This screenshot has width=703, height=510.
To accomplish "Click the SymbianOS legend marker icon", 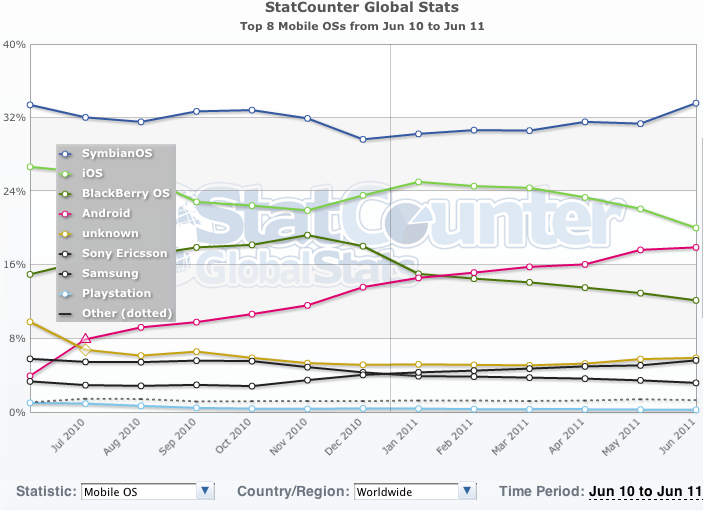I will pos(66,153).
